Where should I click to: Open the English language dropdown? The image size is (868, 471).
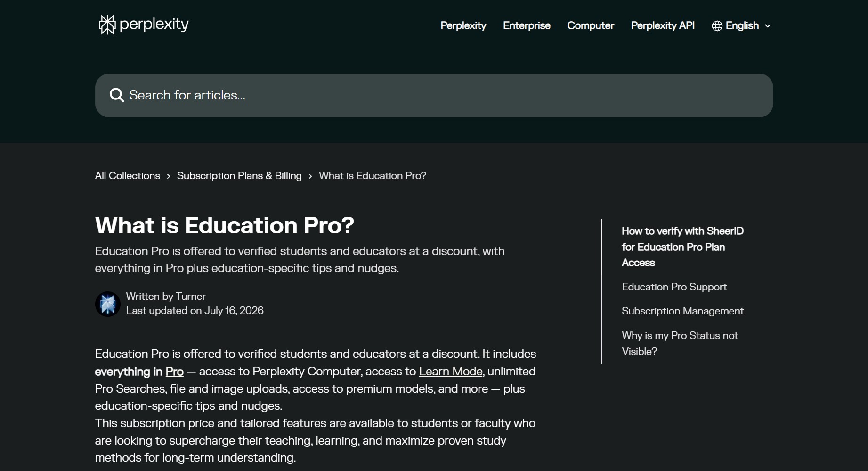pos(741,26)
